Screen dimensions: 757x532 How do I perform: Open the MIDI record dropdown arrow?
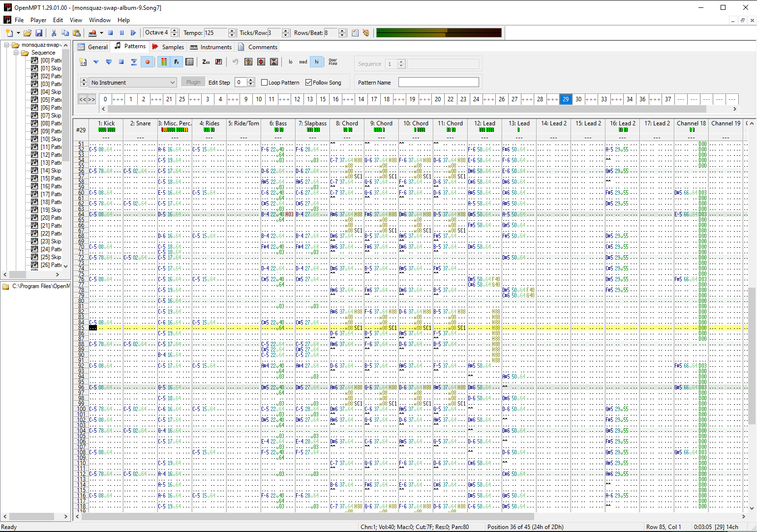[101, 33]
